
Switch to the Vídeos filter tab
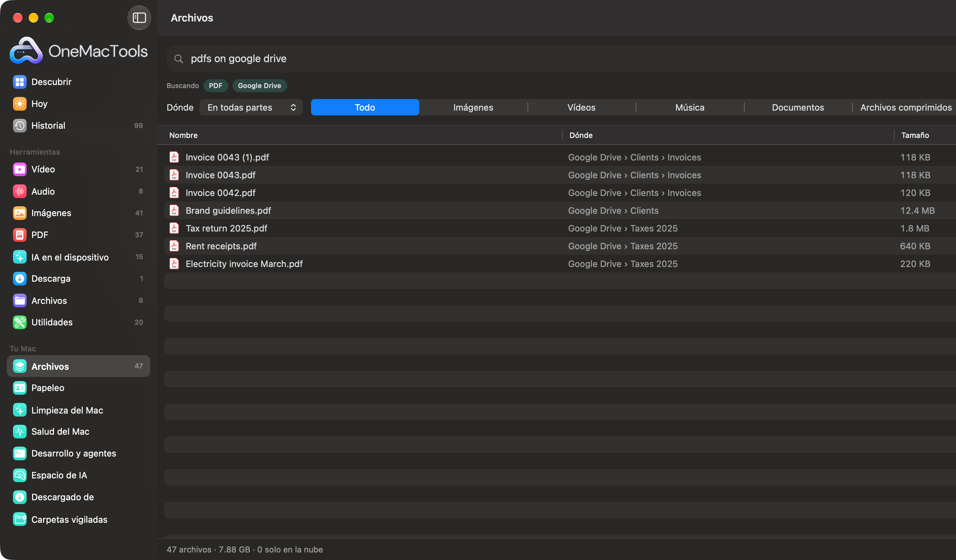coord(581,107)
